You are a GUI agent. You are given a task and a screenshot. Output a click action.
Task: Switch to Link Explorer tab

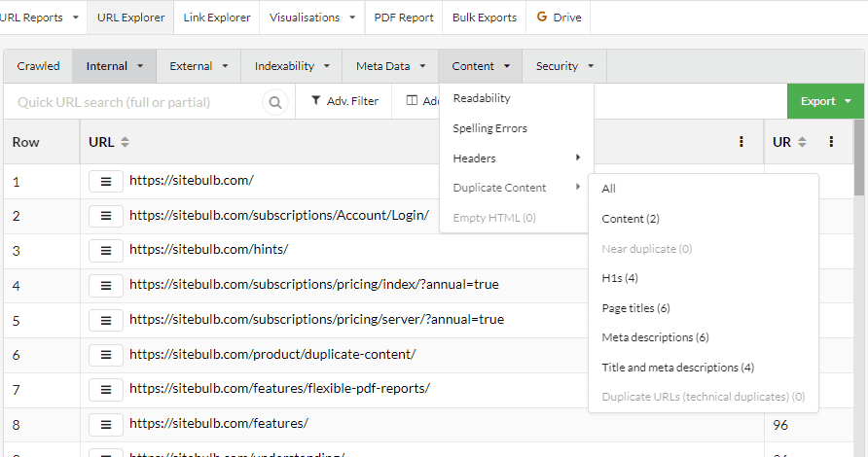coord(217,18)
